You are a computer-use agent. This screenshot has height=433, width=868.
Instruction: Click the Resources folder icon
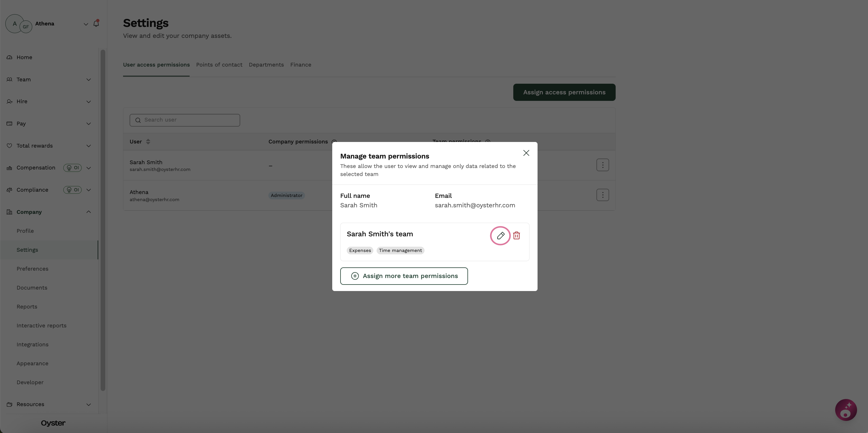(x=9, y=404)
